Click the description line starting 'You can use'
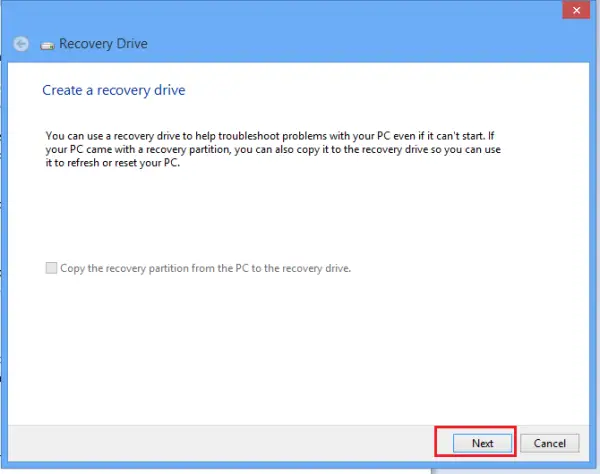 click(270, 136)
